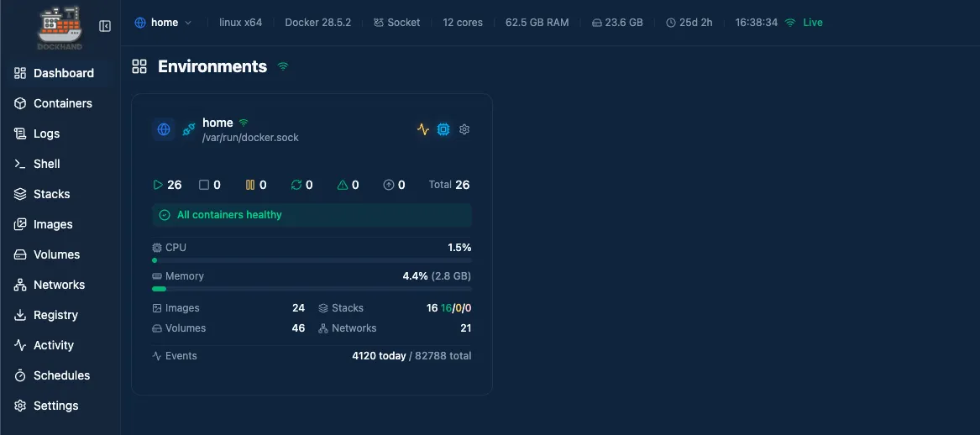
Task: Open the home environment settings gear
Action: click(x=464, y=129)
